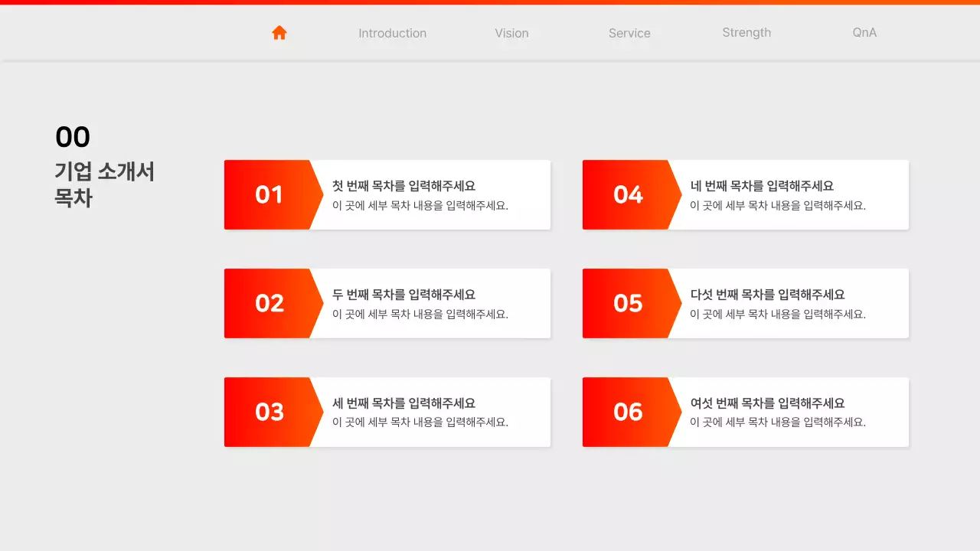Viewport: 980px width, 551px height.
Task: Select the red 05 arrow badge
Action: [628, 303]
